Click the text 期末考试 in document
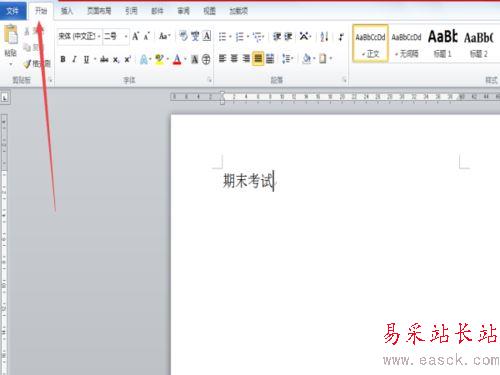Viewport: 500px width, 375px height. click(249, 181)
